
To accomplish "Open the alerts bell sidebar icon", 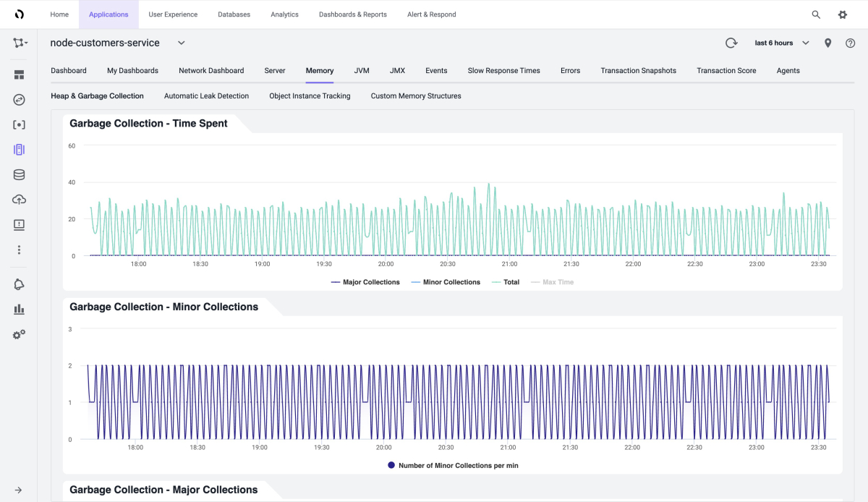I will [19, 284].
